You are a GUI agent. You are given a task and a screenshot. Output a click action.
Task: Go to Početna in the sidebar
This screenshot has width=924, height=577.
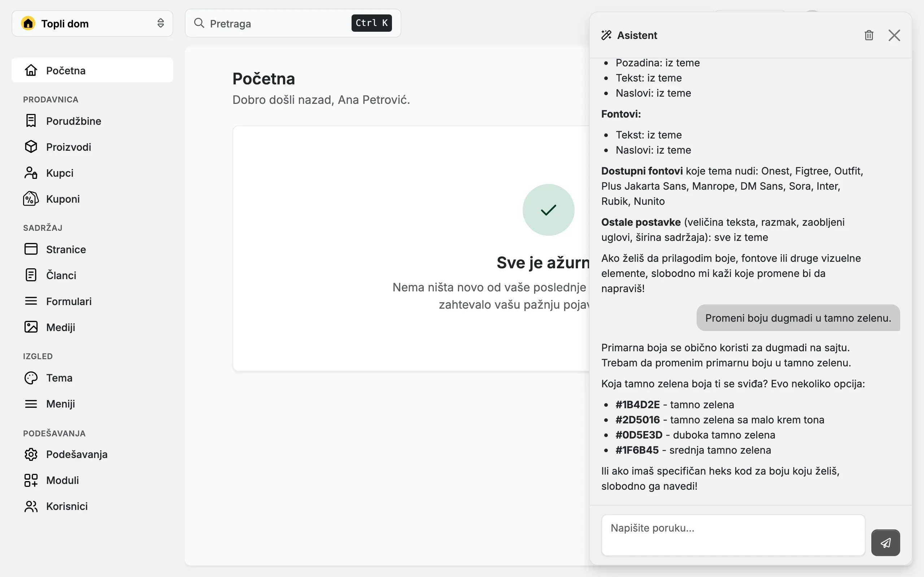(x=92, y=70)
